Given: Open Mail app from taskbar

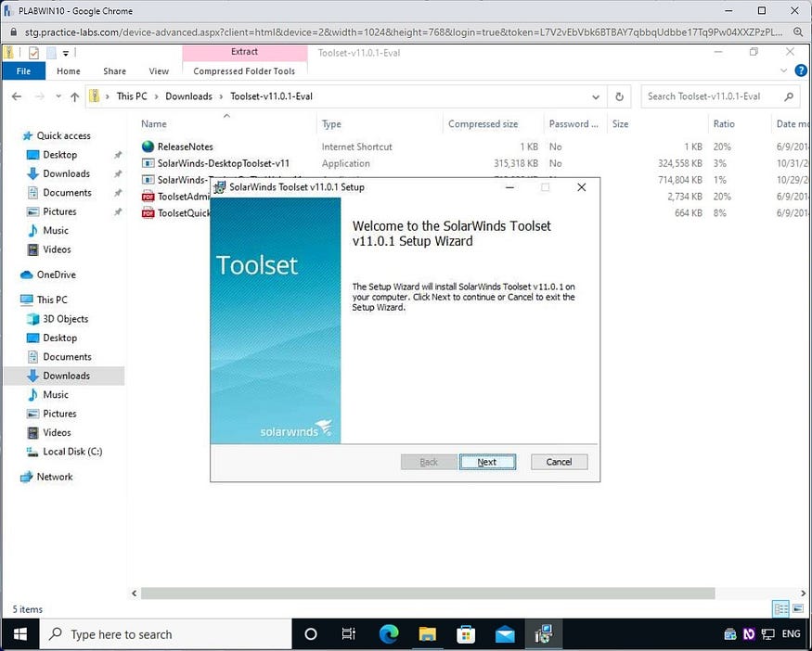Looking at the screenshot, I should [505, 634].
